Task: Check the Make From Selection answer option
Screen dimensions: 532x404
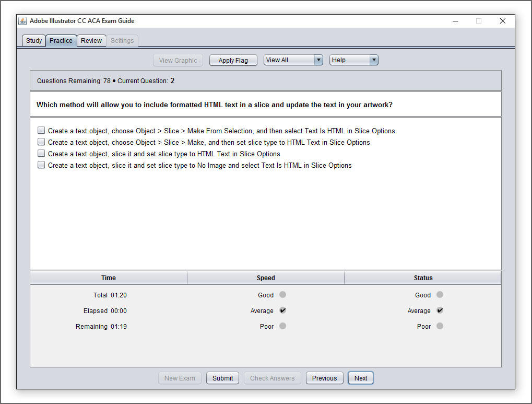Action: [x=41, y=131]
